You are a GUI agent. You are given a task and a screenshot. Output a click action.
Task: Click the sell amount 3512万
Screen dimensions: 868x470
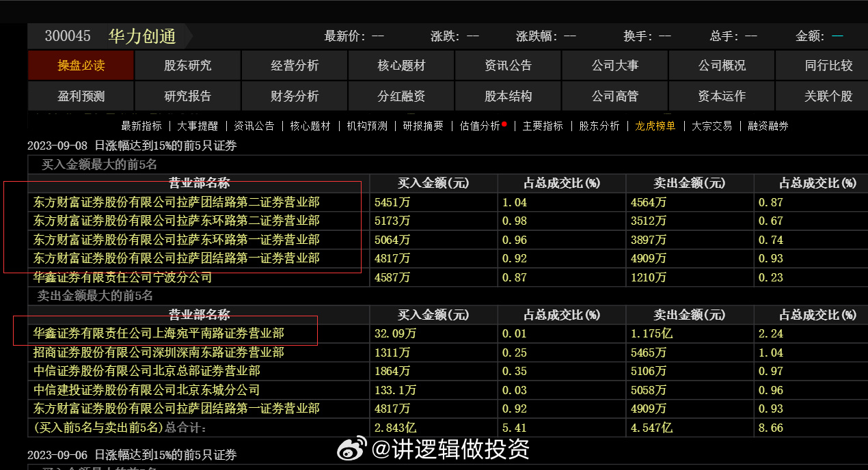649,221
